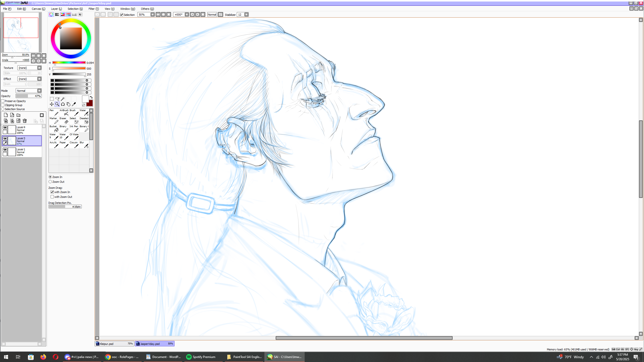
Task: Select the AirBrush tool
Action: coord(64,112)
